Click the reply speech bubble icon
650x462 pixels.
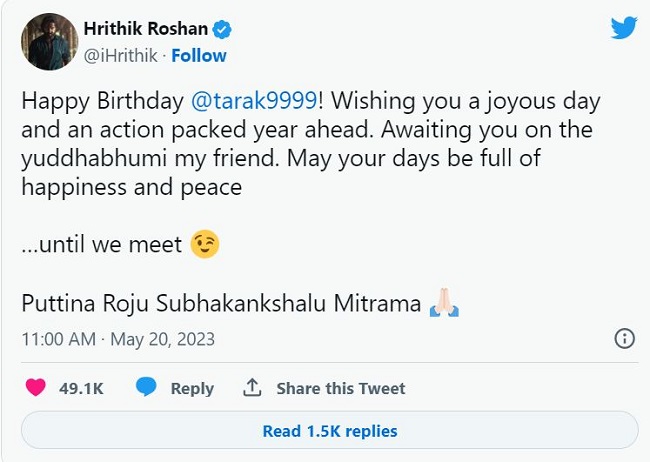click(x=147, y=388)
